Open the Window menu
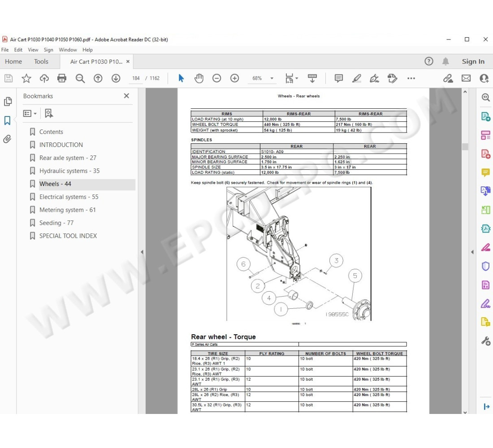The width and height of the screenshot is (493, 448). pyautogui.click(x=68, y=50)
